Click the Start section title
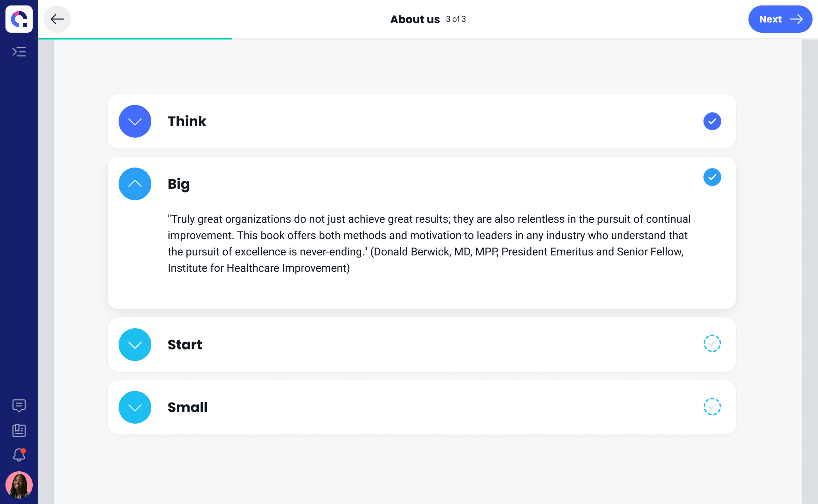 coord(185,345)
